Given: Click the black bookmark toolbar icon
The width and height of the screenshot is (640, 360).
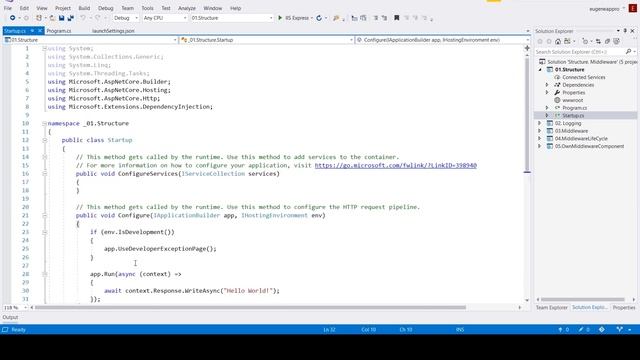Looking at the screenshot, I should point(396,18).
